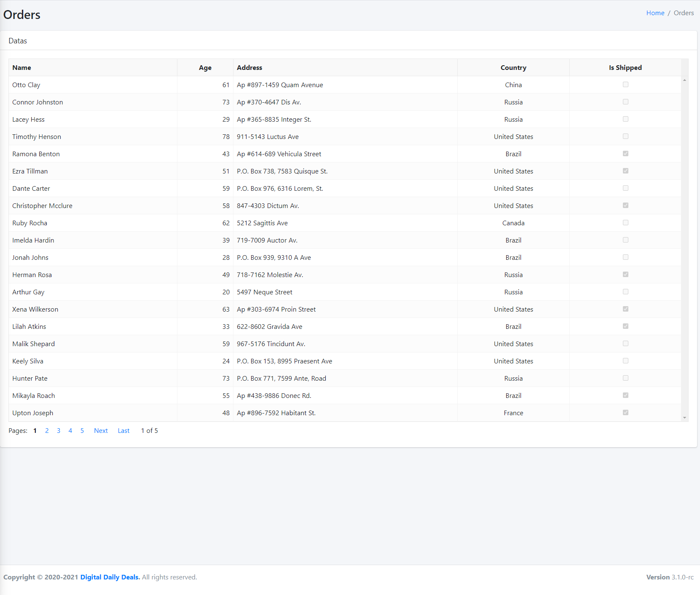Select the Christopher Mcclure row name cell
This screenshot has width=700, height=595.
pyautogui.click(x=42, y=205)
